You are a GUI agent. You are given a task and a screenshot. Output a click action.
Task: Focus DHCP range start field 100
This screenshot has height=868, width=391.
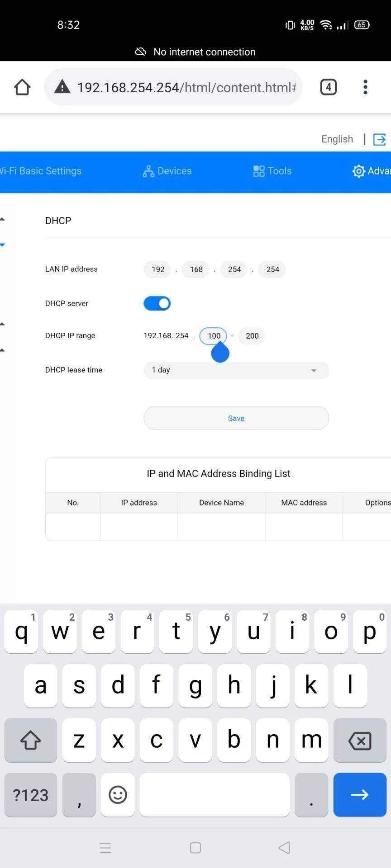tap(213, 336)
